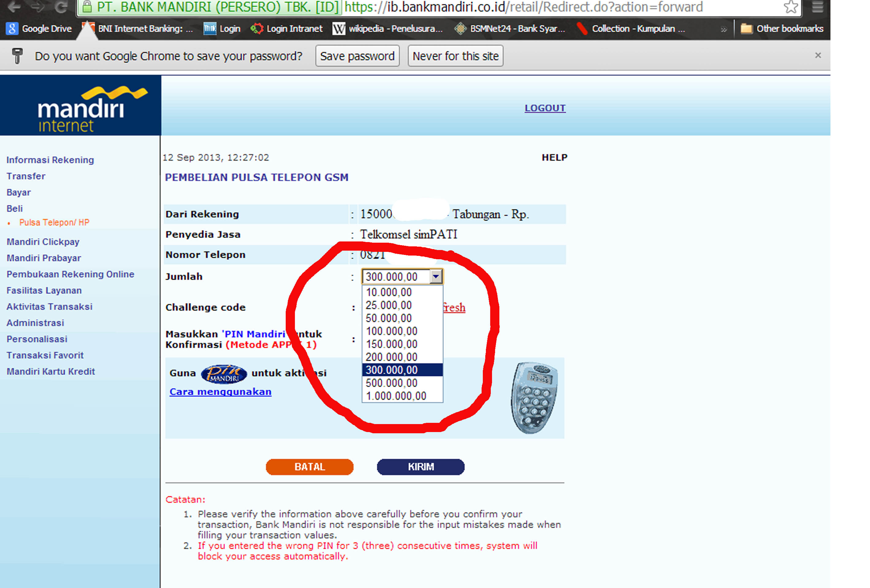Open Aktivitas Transaksi menu
Screen dimensions: 870x588
click(x=49, y=306)
